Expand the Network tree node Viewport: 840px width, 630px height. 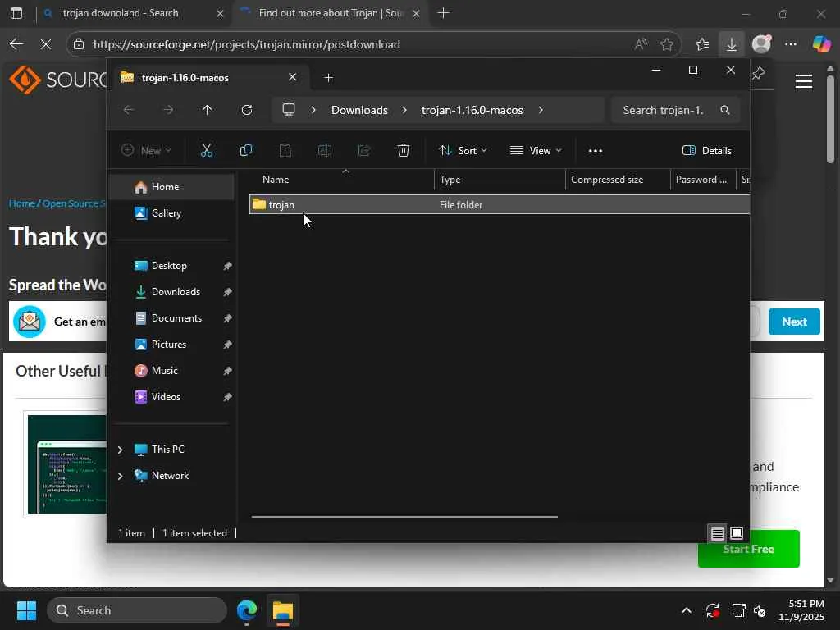pos(121,476)
